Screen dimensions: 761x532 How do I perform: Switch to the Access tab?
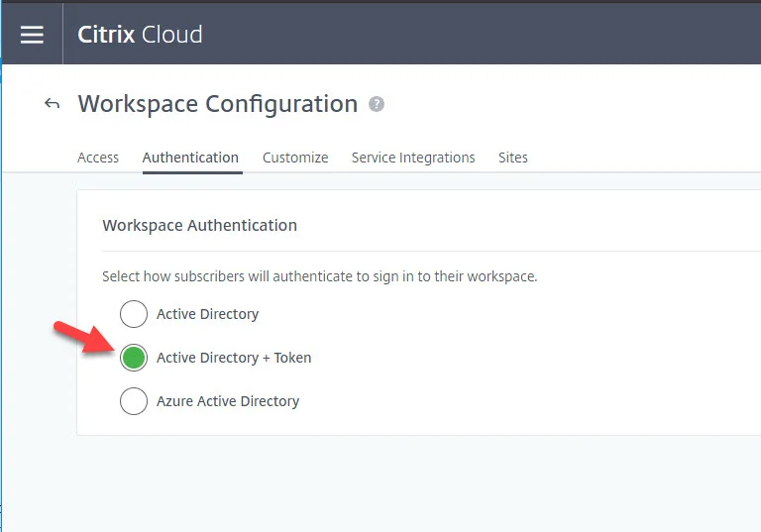click(x=98, y=158)
